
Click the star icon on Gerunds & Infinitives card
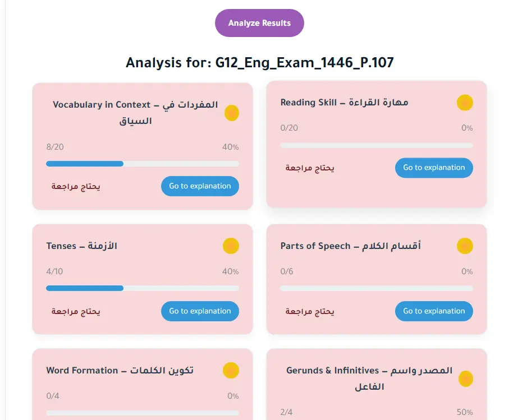click(x=465, y=379)
